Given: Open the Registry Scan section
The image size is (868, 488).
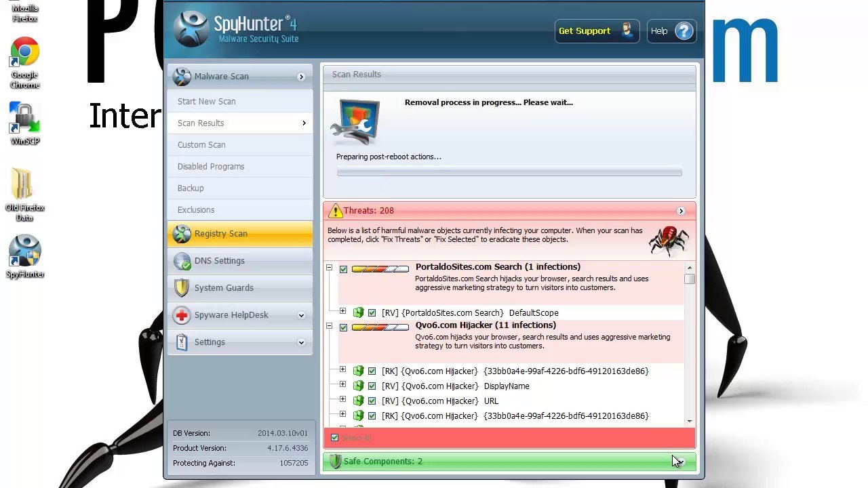Looking at the screenshot, I should pyautogui.click(x=240, y=234).
